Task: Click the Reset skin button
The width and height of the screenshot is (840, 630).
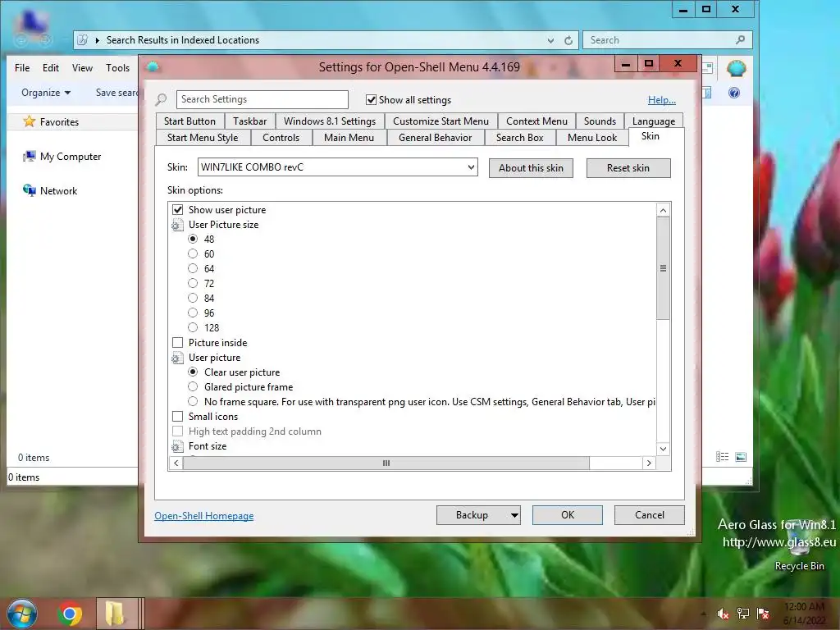Action: [x=628, y=168]
